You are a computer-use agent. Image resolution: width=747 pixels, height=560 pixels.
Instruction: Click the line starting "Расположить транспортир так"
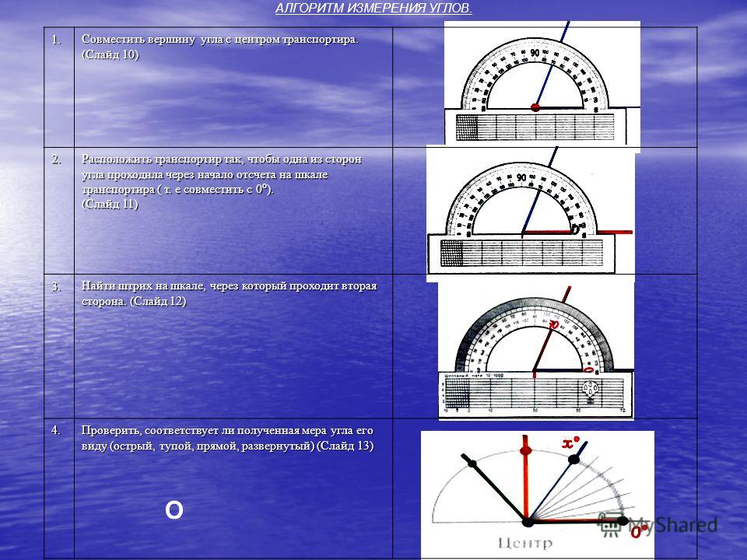[222, 159]
